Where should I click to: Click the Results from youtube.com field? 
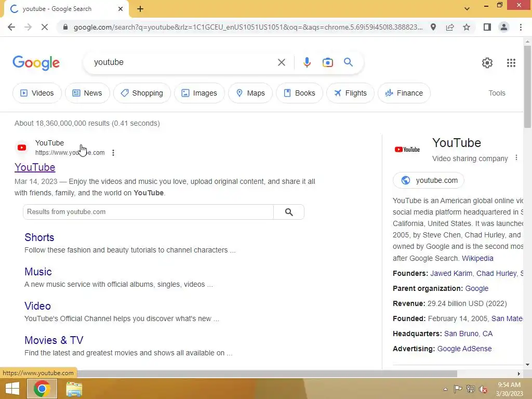point(148,212)
